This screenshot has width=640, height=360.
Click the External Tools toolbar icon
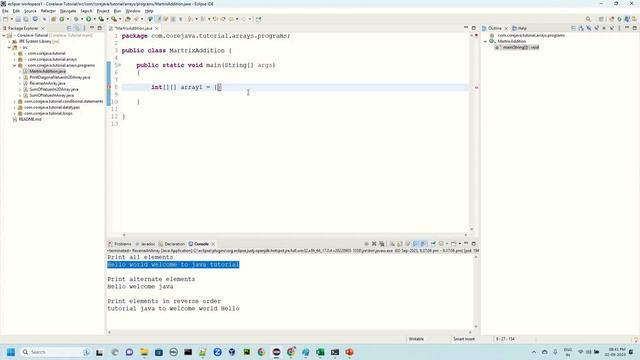114,19
